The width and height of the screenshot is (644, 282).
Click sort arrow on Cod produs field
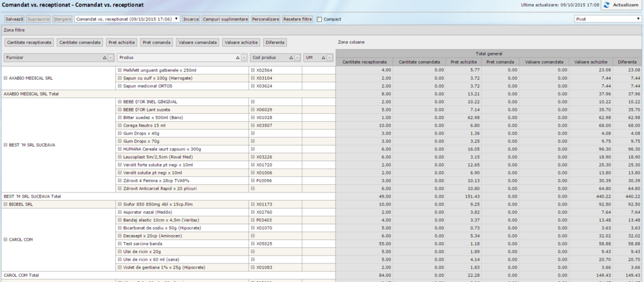(x=290, y=58)
